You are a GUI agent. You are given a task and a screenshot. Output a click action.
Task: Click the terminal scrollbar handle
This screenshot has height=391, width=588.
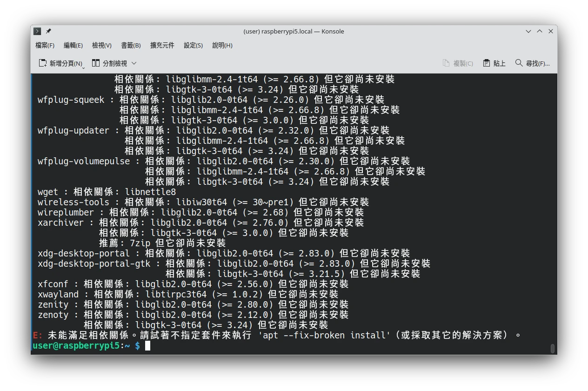tap(552, 348)
